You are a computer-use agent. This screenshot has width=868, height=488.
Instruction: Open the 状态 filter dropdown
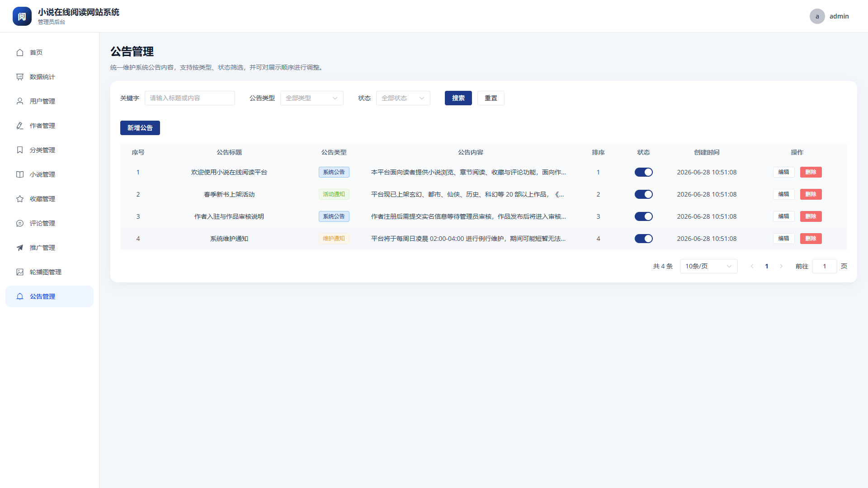(x=403, y=98)
